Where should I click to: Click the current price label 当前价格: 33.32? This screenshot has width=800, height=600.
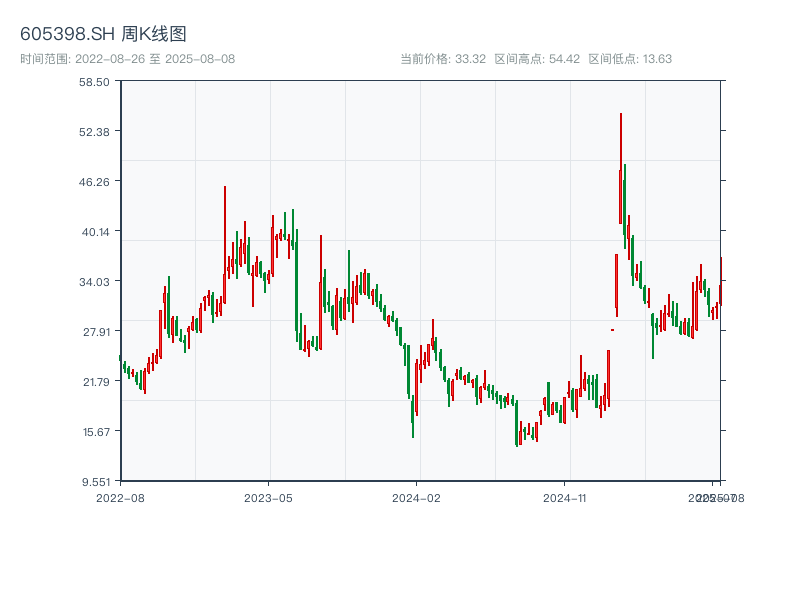click(x=443, y=59)
